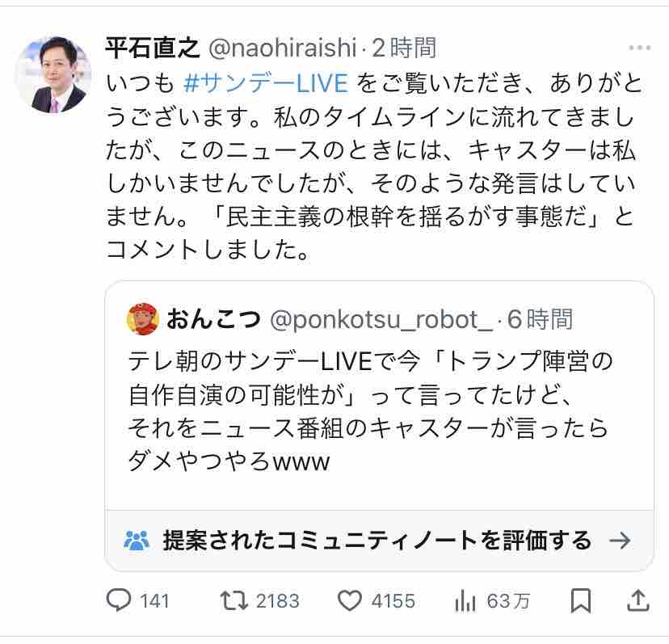Tap the repost arrows icon
The image size is (669, 644).
[234, 600]
